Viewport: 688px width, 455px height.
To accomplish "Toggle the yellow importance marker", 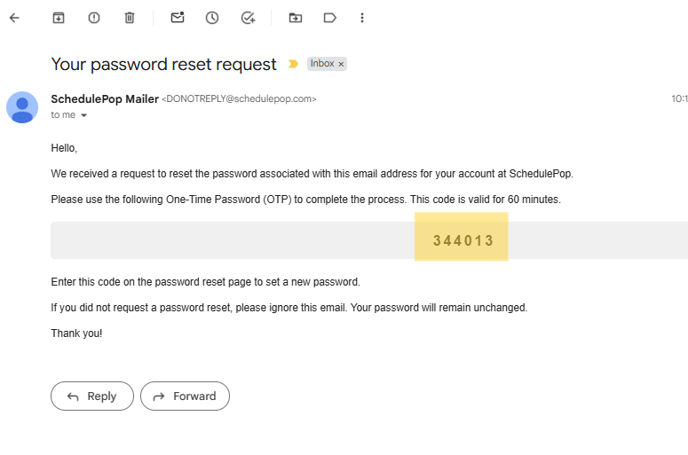I will (x=293, y=64).
